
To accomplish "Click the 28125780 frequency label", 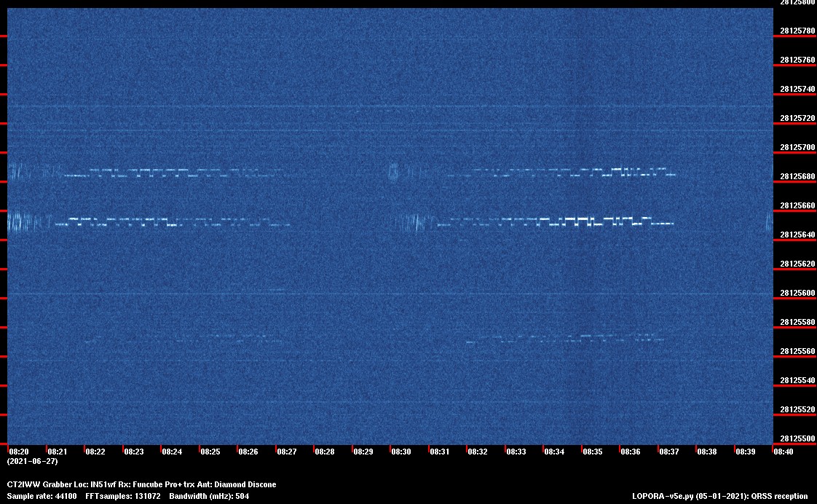I will point(797,31).
